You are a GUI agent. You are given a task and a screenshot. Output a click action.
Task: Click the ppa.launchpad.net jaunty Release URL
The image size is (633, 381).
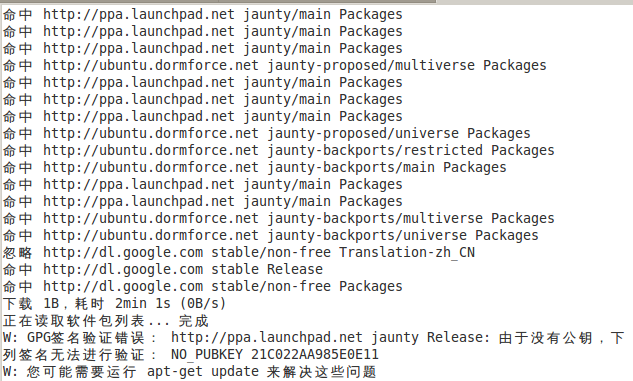point(331,338)
